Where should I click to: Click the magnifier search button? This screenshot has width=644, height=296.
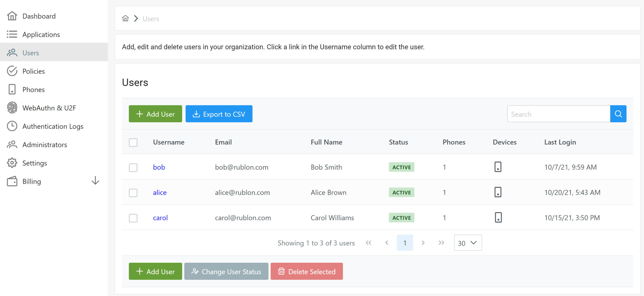pos(618,114)
